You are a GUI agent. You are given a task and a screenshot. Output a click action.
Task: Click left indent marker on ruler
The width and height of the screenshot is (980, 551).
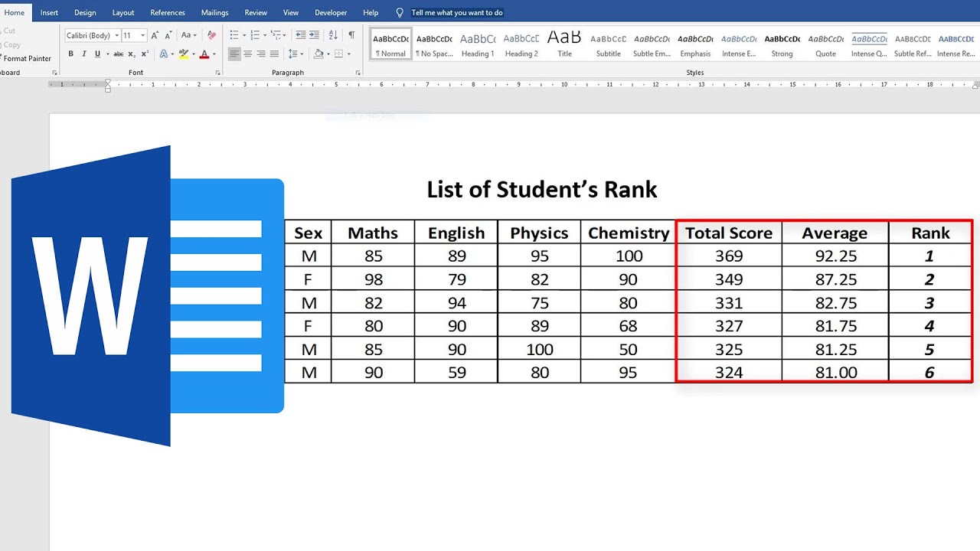tap(108, 90)
